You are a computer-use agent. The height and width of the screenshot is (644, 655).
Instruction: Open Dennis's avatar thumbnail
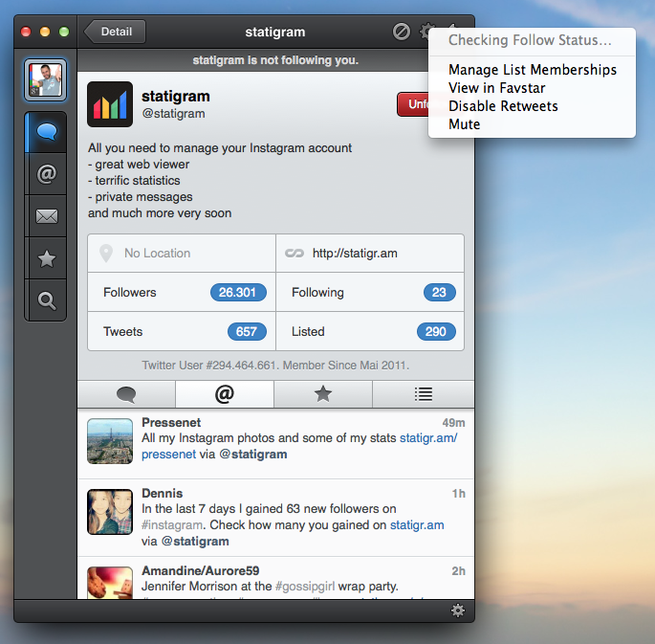tap(110, 512)
